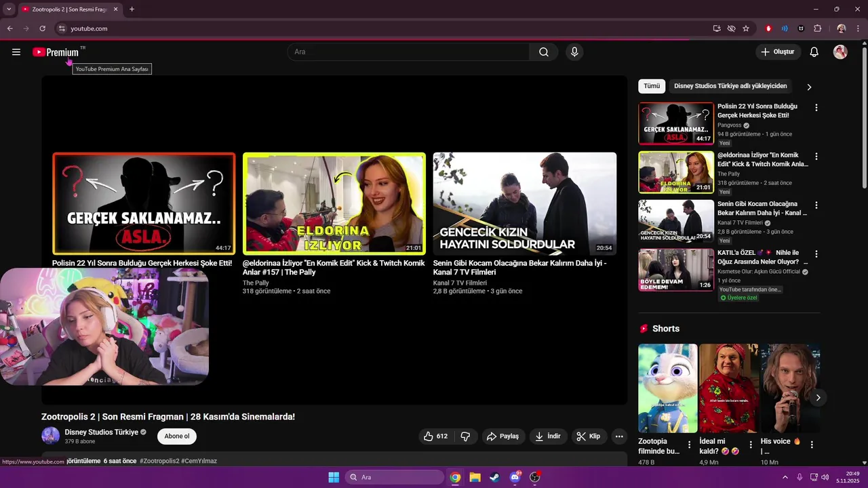Image resolution: width=868 pixels, height=488 pixels.
Task: Open the #Zootropolis2 hashtag link
Action: tap(159, 461)
